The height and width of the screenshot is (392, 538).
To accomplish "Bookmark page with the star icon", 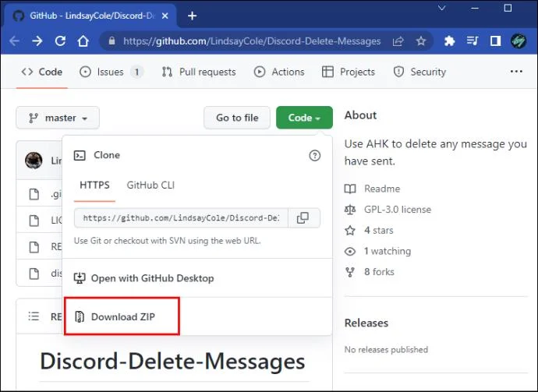I will [421, 41].
